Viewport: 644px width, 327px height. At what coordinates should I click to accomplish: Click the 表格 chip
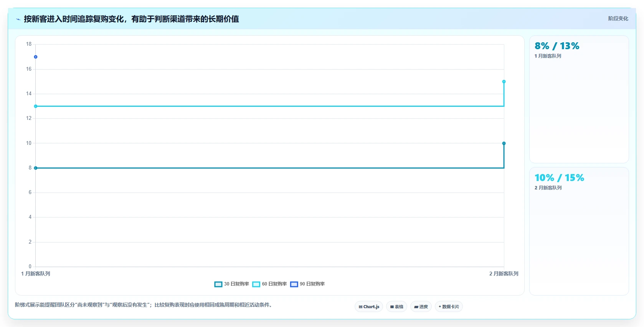(396, 307)
